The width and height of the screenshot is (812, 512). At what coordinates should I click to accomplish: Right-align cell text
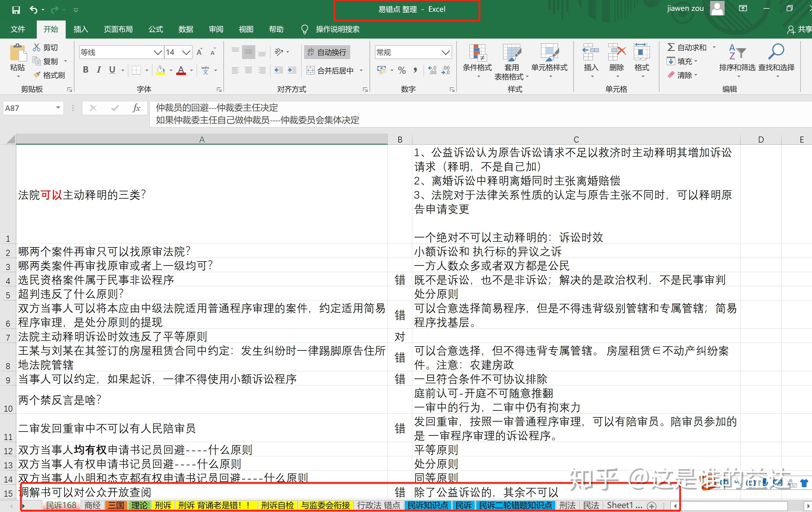pyautogui.click(x=262, y=70)
